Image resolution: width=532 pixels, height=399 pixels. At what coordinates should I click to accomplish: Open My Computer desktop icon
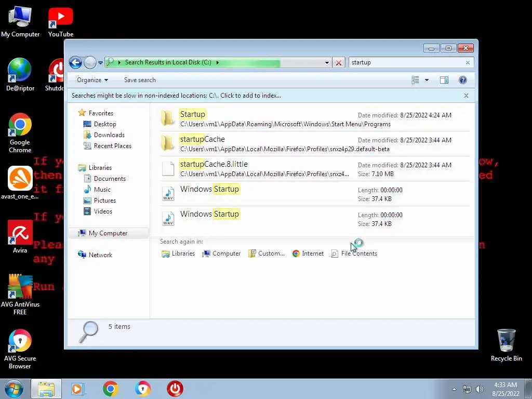(x=20, y=22)
